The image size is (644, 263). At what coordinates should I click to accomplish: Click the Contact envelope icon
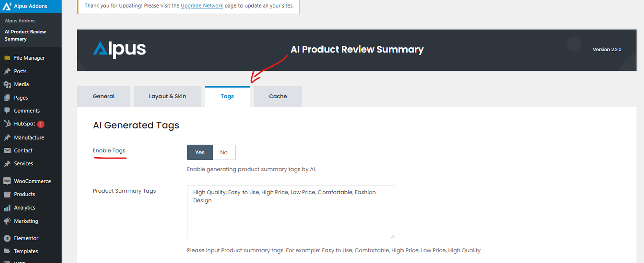pyautogui.click(x=7, y=150)
